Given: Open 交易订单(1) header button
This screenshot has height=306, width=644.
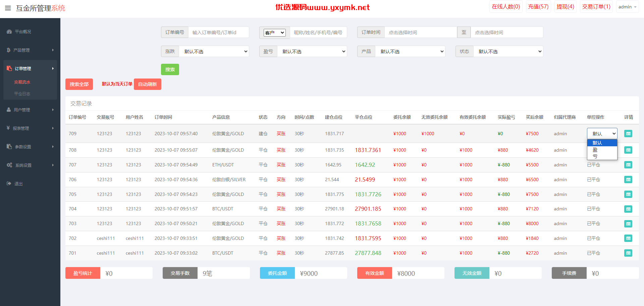Looking at the screenshot, I should coord(596,7).
